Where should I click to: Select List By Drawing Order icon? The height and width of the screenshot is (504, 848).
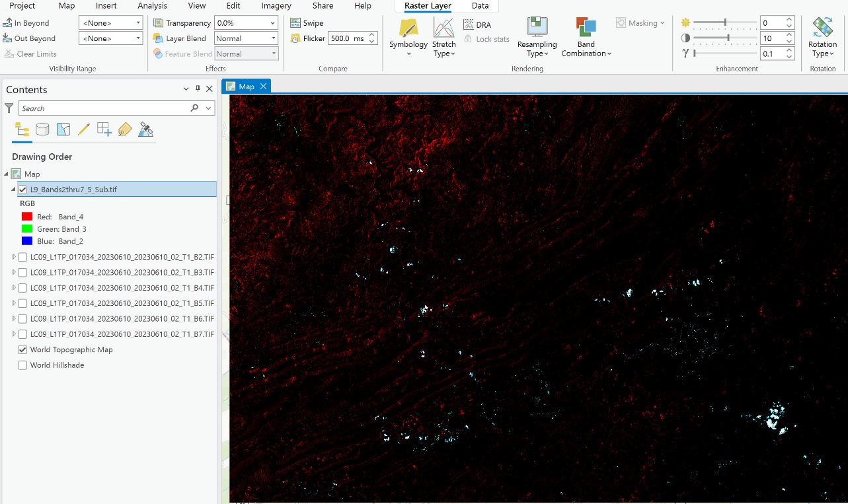pos(22,129)
